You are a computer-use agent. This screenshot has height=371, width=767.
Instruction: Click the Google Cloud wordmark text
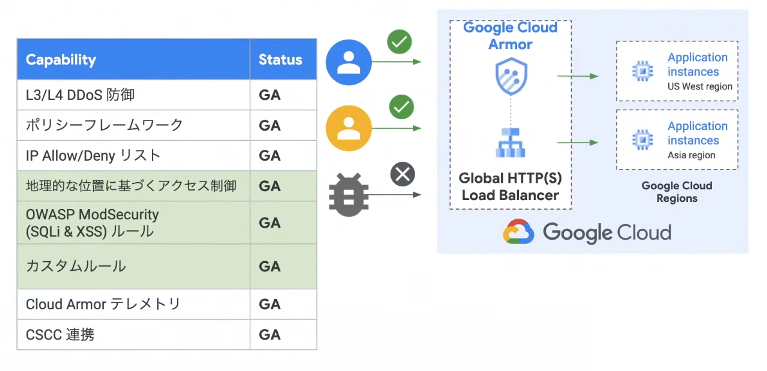pos(607,232)
